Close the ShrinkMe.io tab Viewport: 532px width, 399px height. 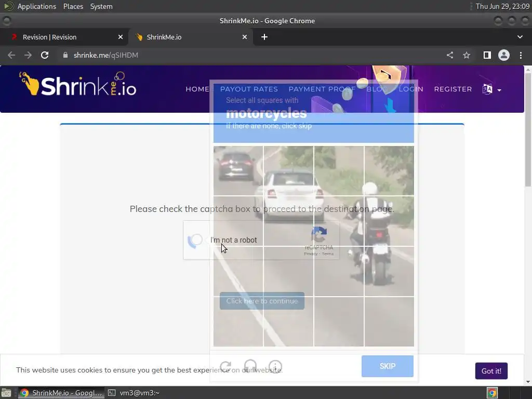pyautogui.click(x=245, y=37)
